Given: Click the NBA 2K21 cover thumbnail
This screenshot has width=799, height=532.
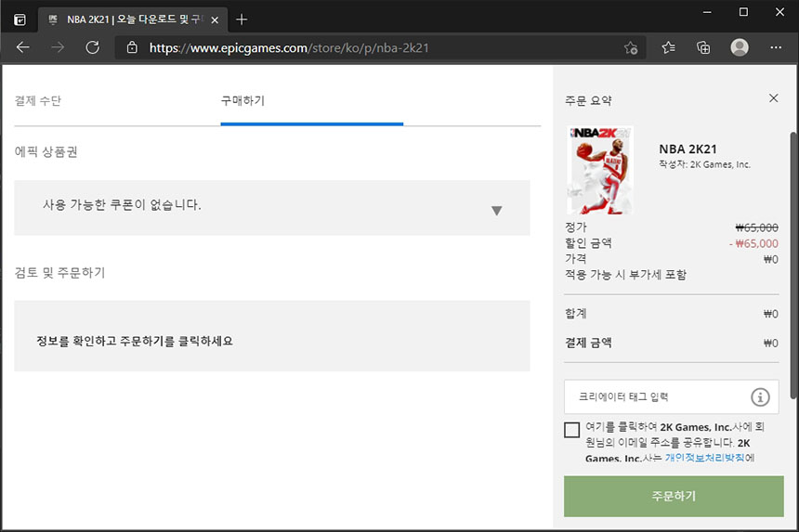Looking at the screenshot, I should (x=600, y=170).
